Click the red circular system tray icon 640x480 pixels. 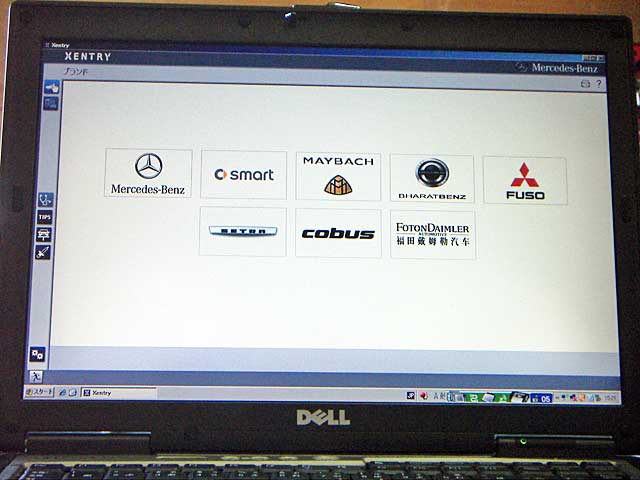(423, 396)
